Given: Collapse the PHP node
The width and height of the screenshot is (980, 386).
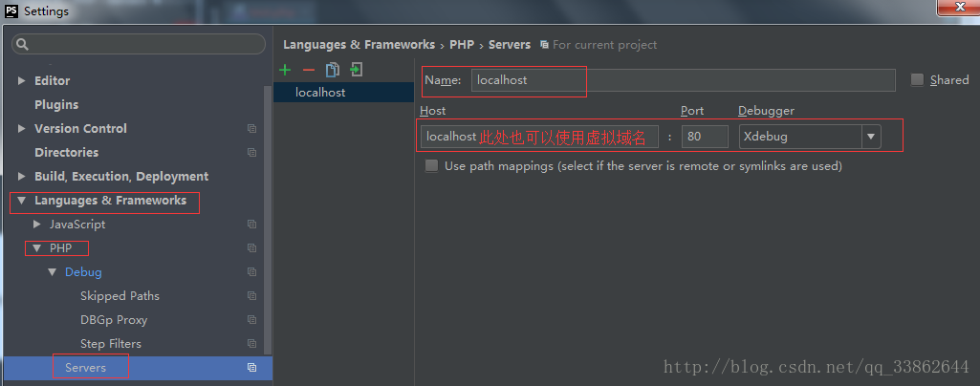Looking at the screenshot, I should (x=37, y=248).
